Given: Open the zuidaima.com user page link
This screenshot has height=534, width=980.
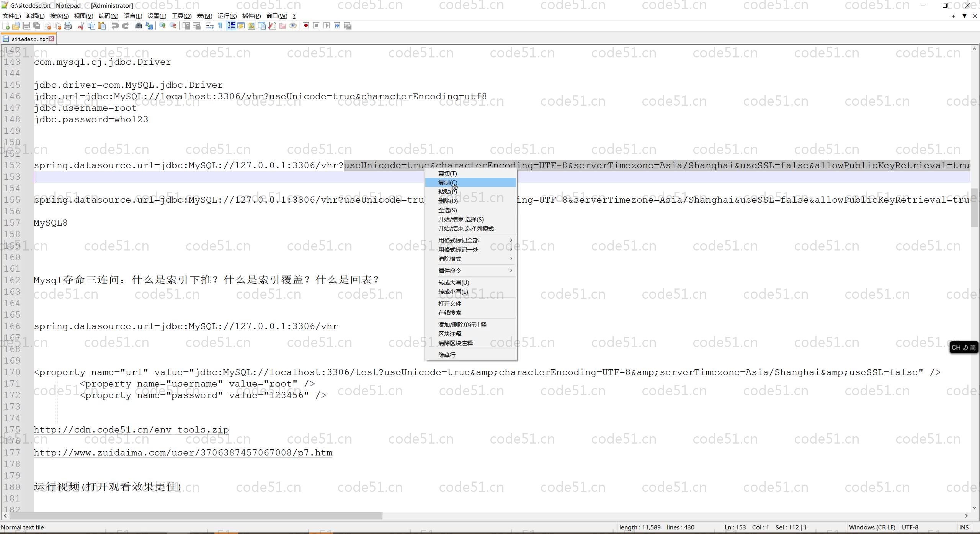Looking at the screenshot, I should [x=183, y=452].
